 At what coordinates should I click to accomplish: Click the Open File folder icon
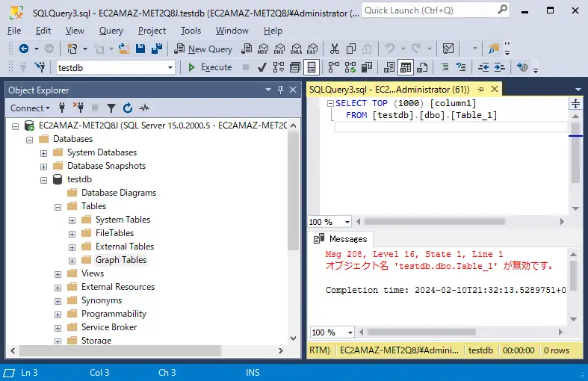(124, 49)
